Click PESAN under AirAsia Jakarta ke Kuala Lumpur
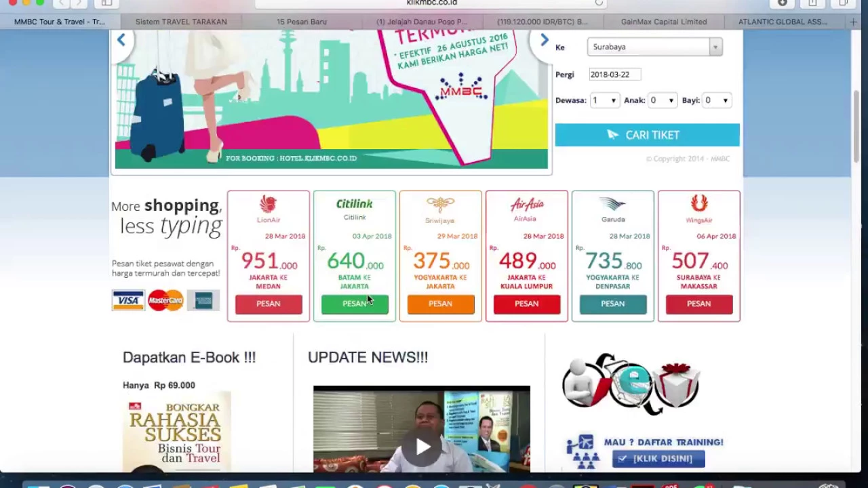Screen dimensions: 868x488 pos(527,304)
